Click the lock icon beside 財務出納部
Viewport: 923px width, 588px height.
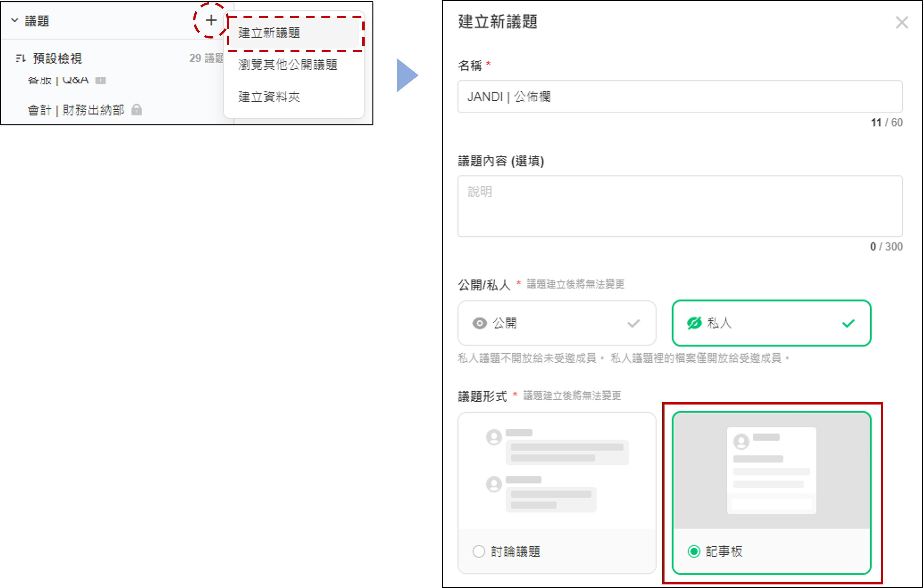(137, 110)
